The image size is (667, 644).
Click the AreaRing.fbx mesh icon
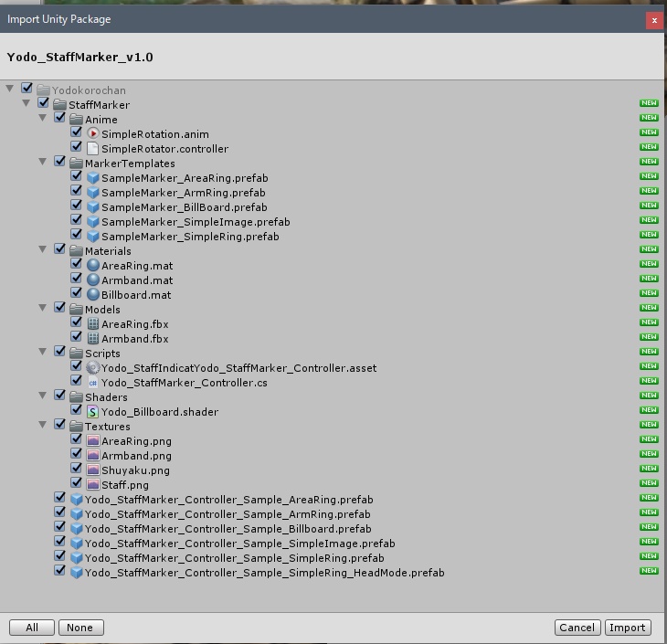92,324
